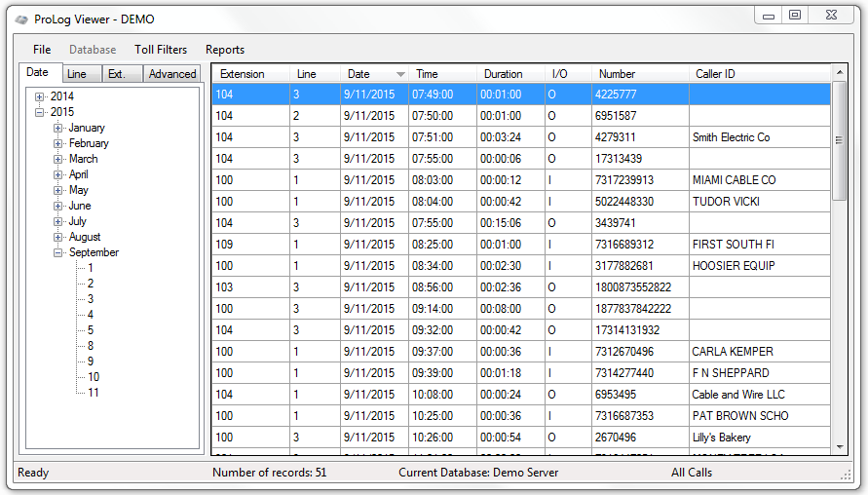Click 'Number of records: 51' status text
Image resolution: width=868 pixels, height=495 pixels.
pyautogui.click(x=270, y=473)
